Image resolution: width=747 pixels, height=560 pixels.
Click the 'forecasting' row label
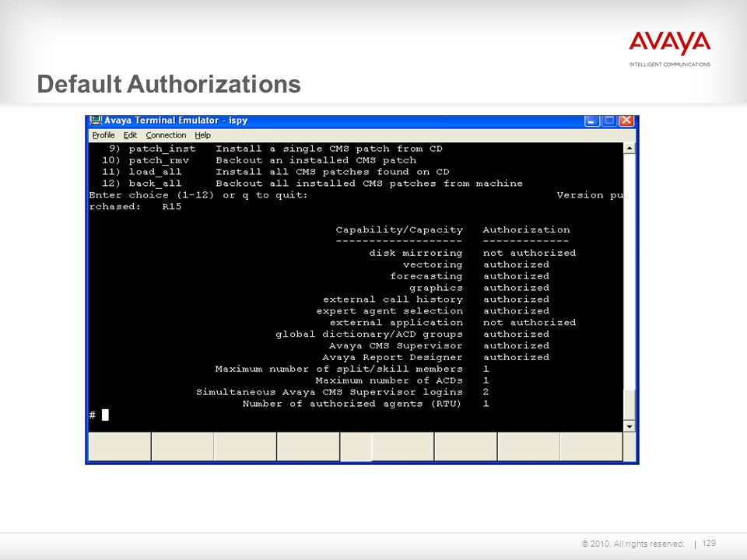coord(426,276)
